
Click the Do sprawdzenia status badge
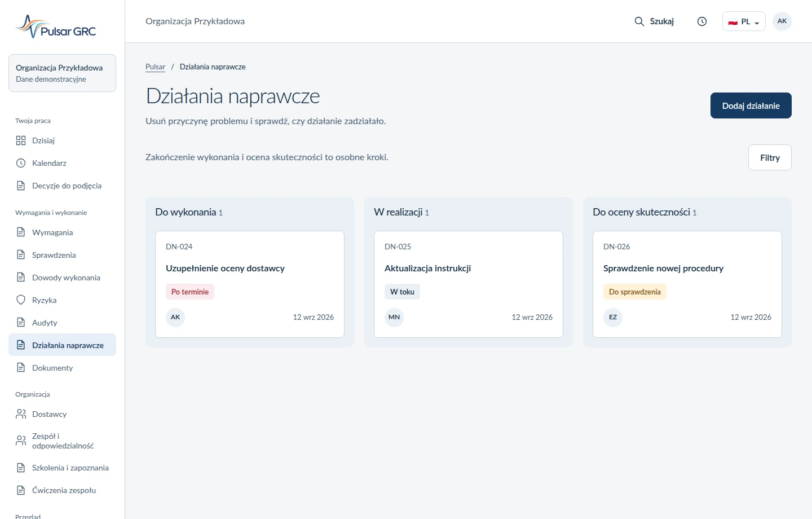[x=635, y=292]
